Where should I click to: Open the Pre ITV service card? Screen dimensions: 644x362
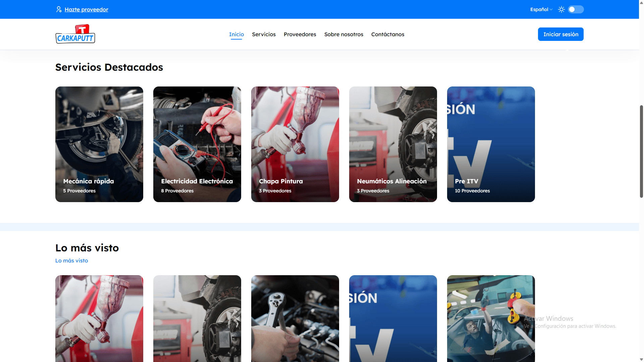491,144
